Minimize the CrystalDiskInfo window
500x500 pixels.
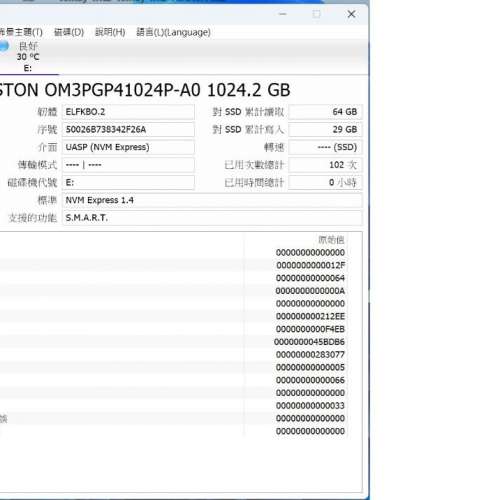[x=283, y=14]
